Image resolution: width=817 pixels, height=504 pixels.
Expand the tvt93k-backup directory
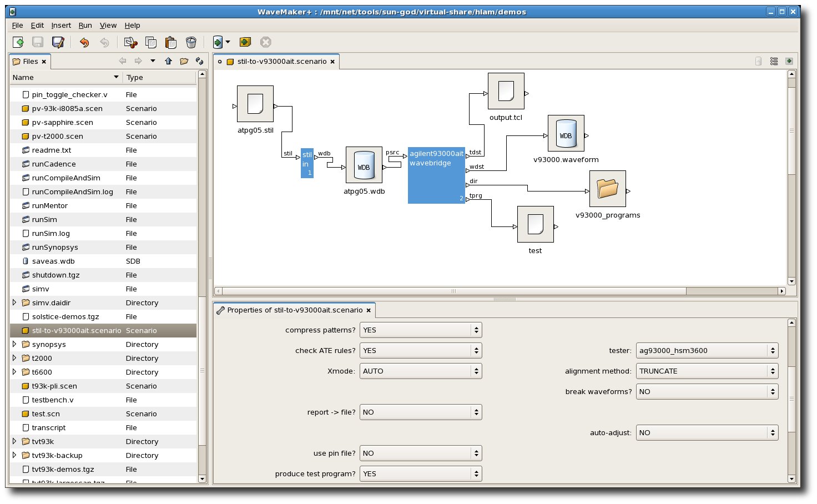point(14,455)
